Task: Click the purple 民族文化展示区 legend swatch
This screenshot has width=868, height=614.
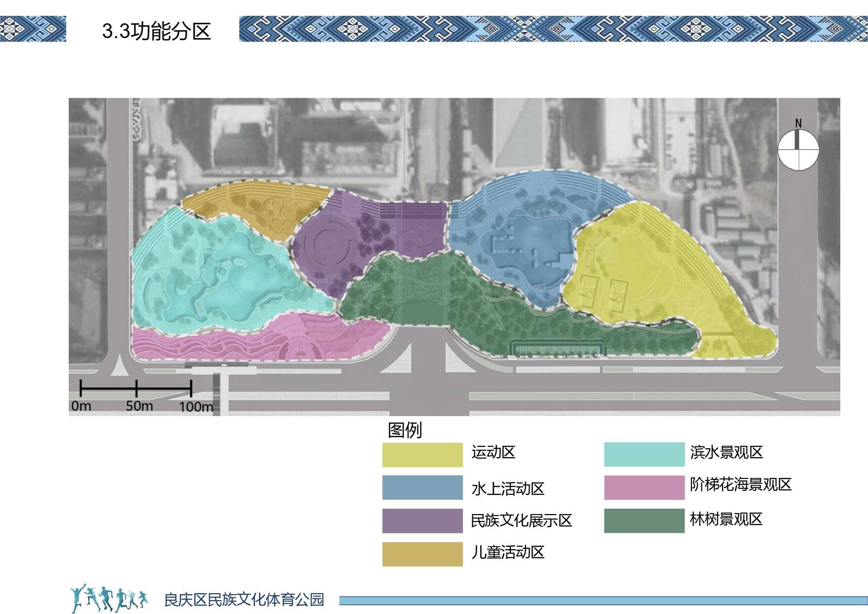Action: [422, 521]
